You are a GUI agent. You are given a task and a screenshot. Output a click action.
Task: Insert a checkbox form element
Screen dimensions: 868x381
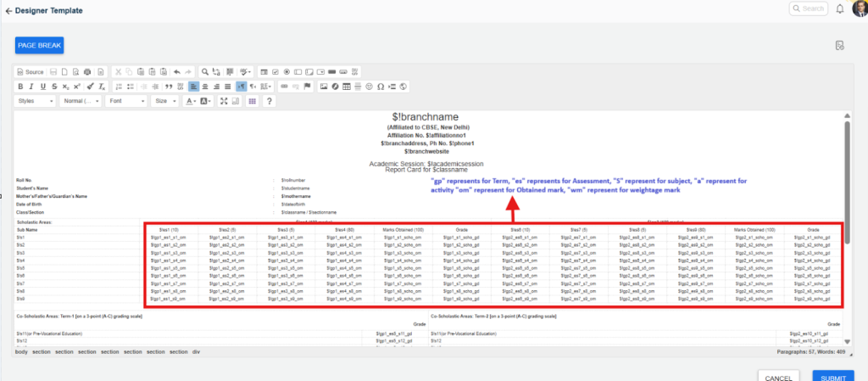pos(275,72)
